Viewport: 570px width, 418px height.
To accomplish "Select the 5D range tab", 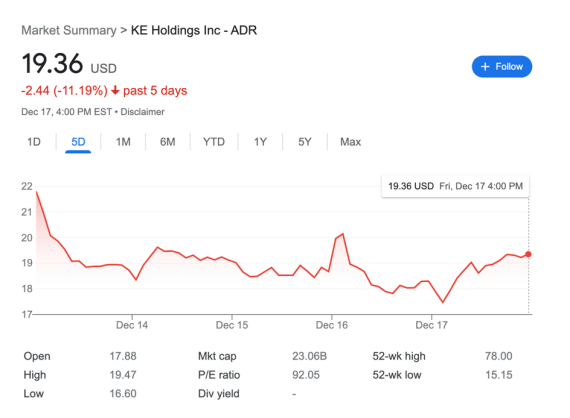I will coord(78,142).
